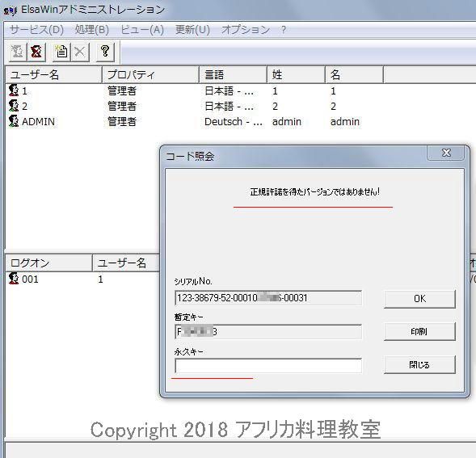This screenshot has width=476, height=458.
Task: Click Deutsch language cell
Action: click(x=233, y=122)
